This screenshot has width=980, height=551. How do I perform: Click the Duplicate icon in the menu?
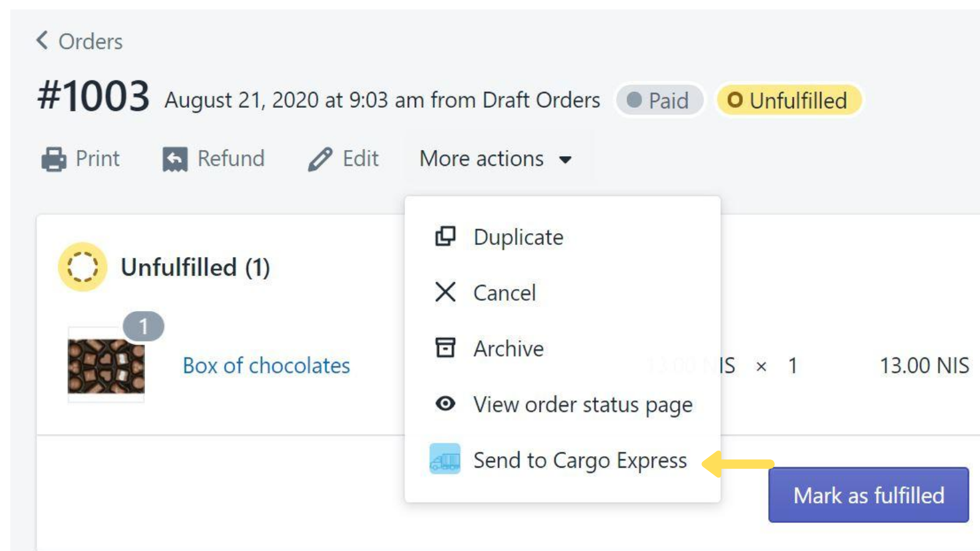pyautogui.click(x=445, y=236)
